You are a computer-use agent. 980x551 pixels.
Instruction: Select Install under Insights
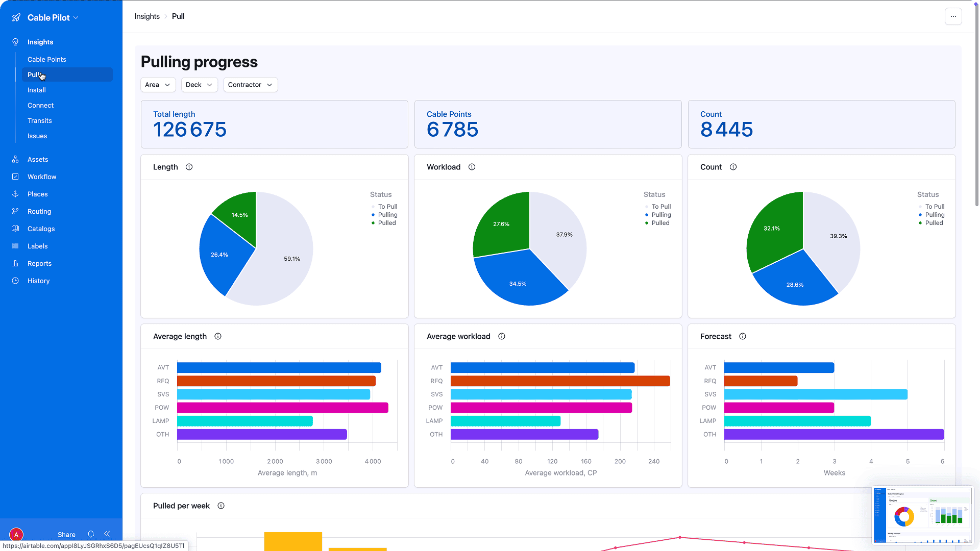36,90
